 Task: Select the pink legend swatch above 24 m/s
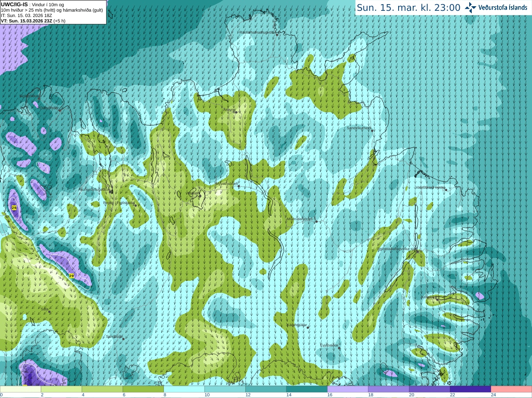pos(511,389)
